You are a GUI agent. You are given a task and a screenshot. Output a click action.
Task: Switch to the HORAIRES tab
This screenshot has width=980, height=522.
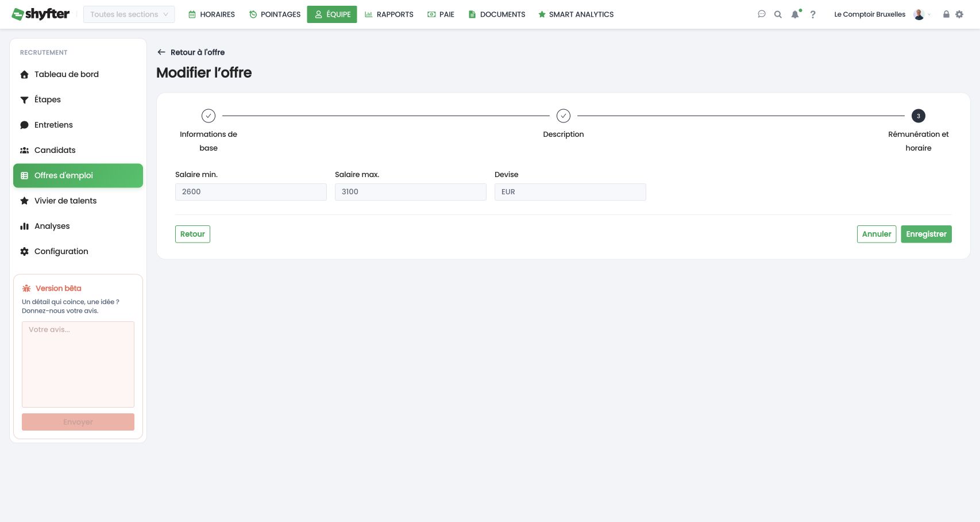pyautogui.click(x=212, y=14)
